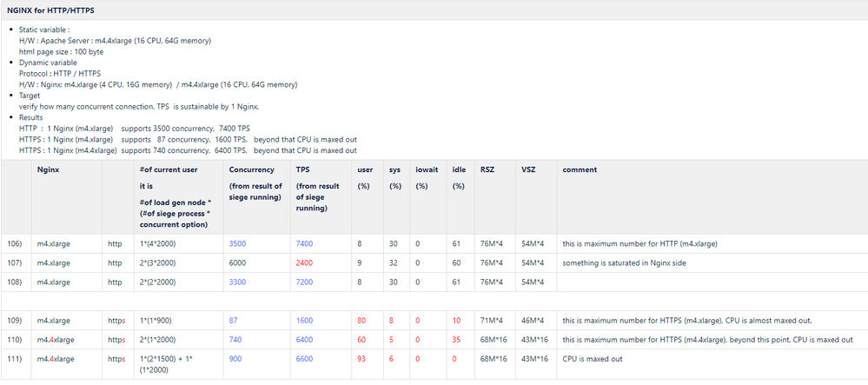Click the TPS column header

click(303, 169)
